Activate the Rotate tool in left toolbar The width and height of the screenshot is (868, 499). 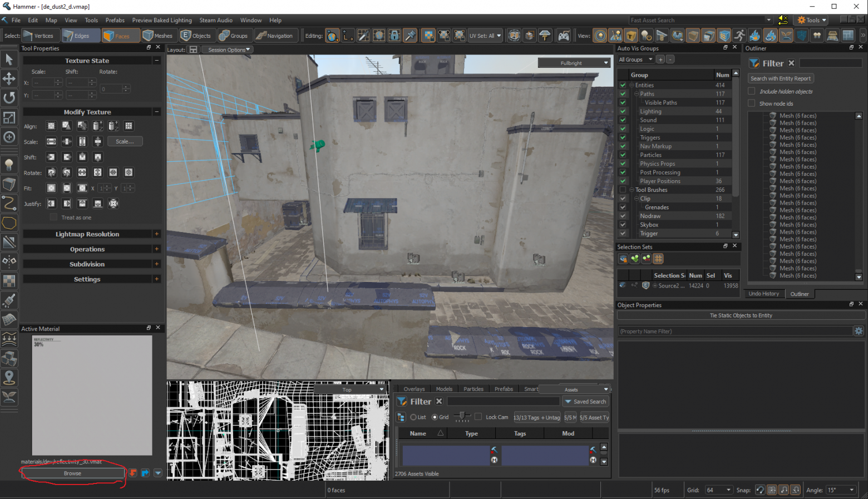point(9,98)
